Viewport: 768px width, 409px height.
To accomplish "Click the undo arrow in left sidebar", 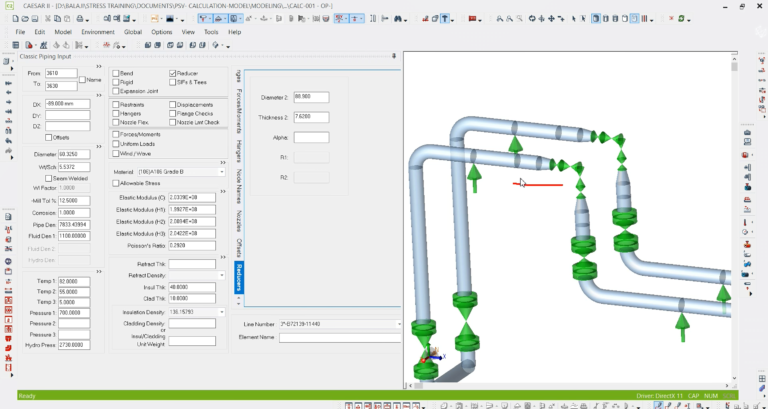I will (x=8, y=141).
